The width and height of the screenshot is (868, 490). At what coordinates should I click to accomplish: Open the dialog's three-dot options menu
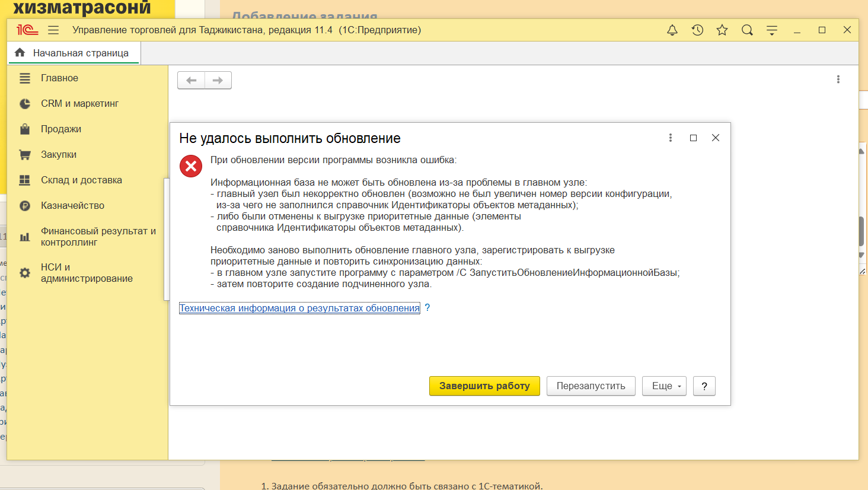(671, 138)
